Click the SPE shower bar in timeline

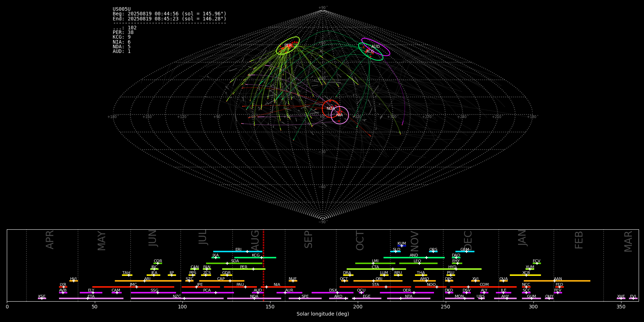click(x=305, y=298)
